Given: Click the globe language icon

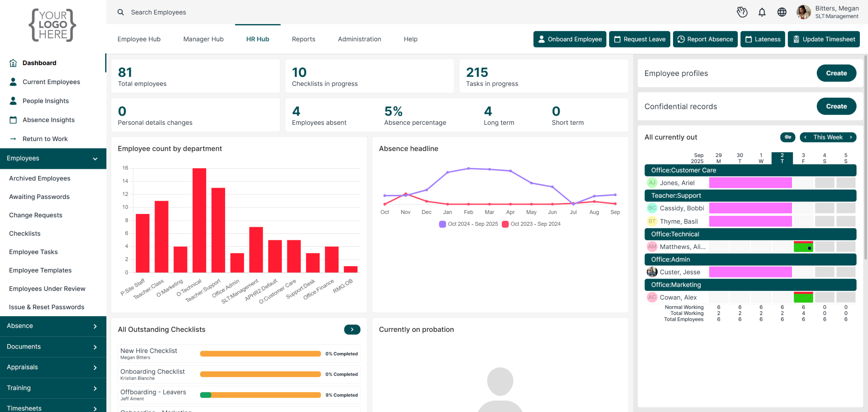Looking at the screenshot, I should coord(782,12).
